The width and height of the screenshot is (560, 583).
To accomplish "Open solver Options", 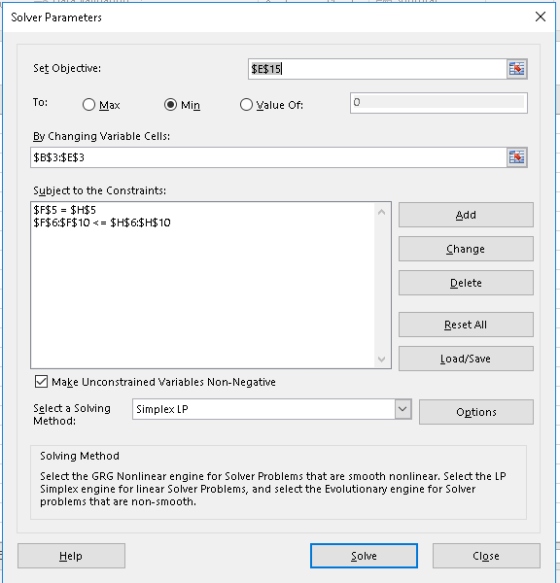I will coord(476,412).
